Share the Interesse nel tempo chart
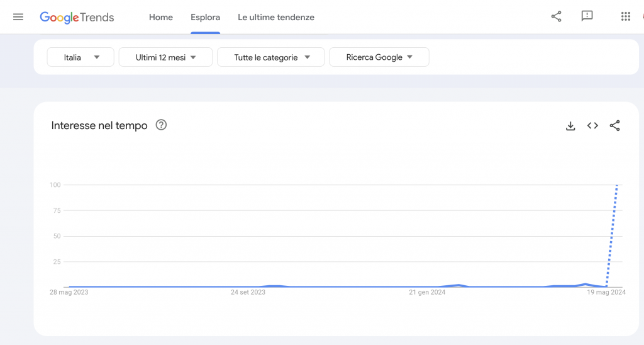644x345 pixels. point(614,125)
